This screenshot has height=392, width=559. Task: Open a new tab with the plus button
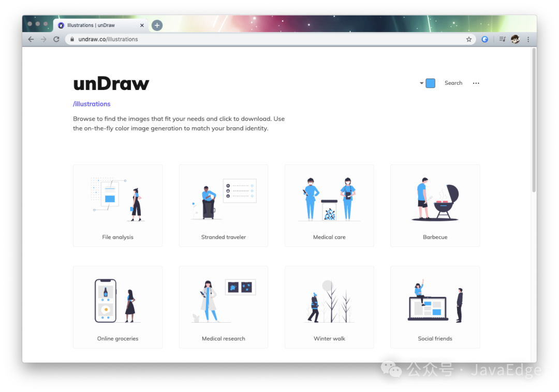coord(157,25)
